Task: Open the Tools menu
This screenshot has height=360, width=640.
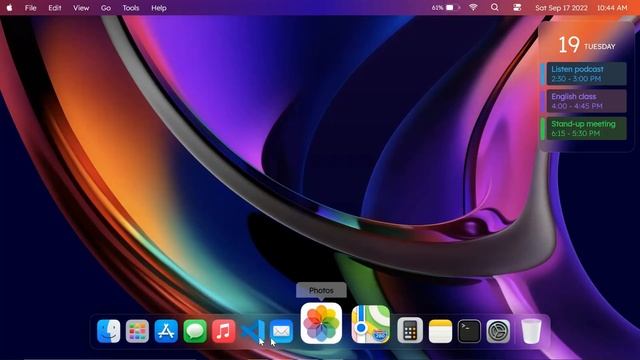Action: point(131,8)
